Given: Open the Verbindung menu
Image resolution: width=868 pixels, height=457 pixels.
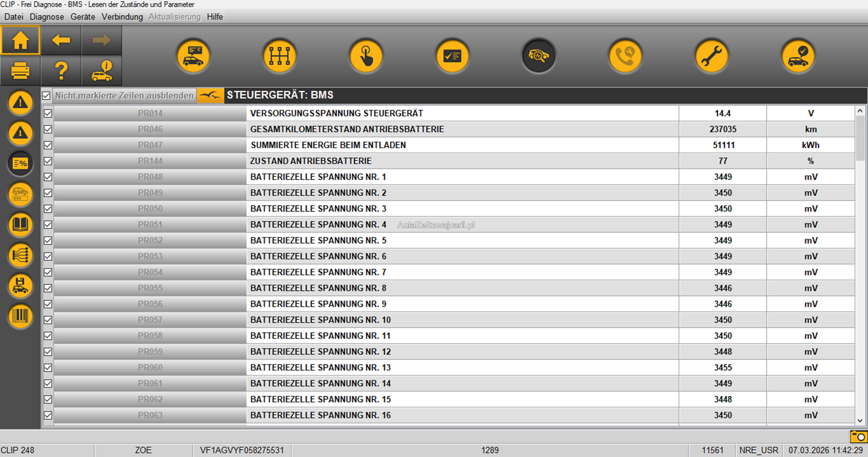Looking at the screenshot, I should (x=122, y=17).
